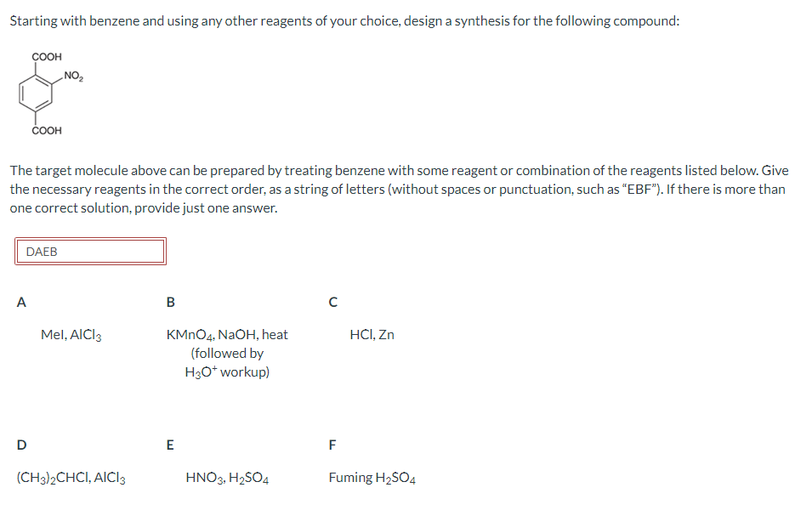
Task: Click the top COOH label on the structure
Action: (x=45, y=55)
